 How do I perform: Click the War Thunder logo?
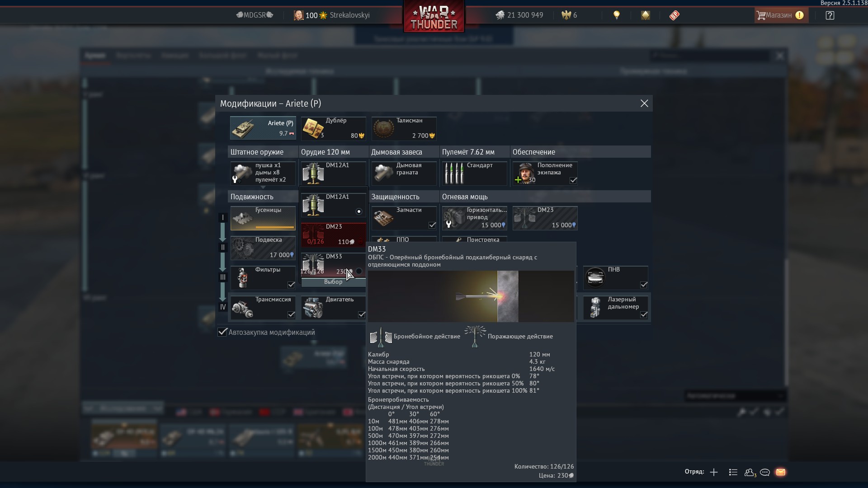[434, 17]
